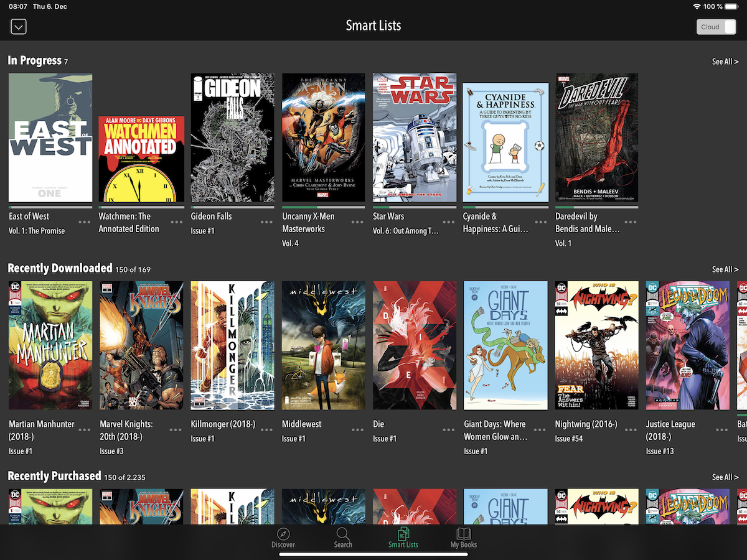Tap the Giant Days title link
The width and height of the screenshot is (747, 560).
(x=495, y=430)
